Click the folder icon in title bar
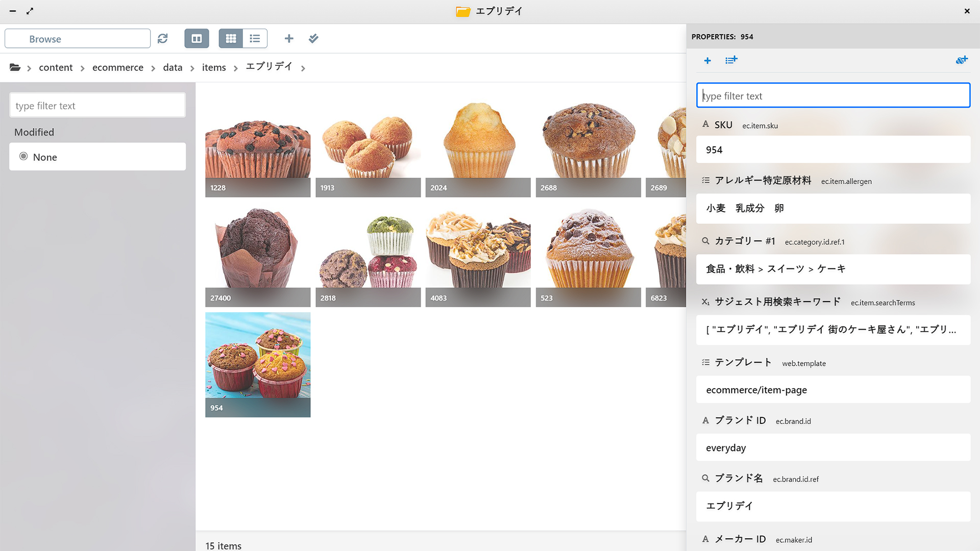Viewport: 980px width, 551px height. click(x=463, y=11)
